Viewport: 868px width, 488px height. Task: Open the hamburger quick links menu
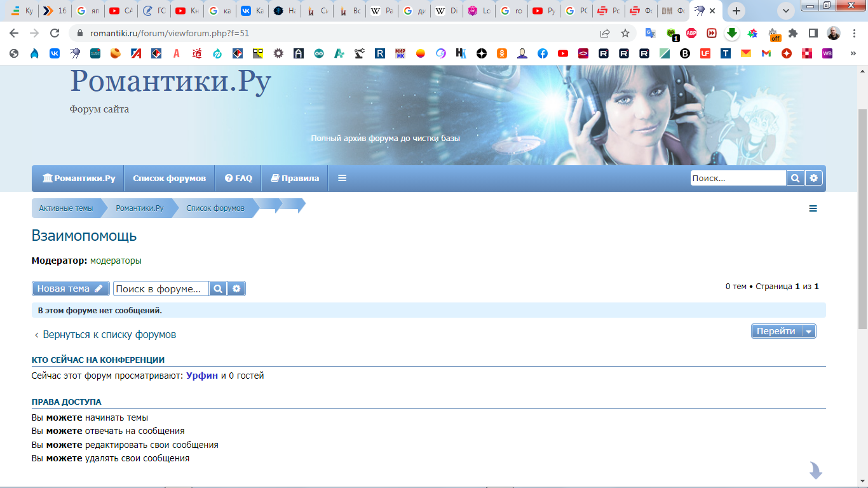tap(342, 179)
